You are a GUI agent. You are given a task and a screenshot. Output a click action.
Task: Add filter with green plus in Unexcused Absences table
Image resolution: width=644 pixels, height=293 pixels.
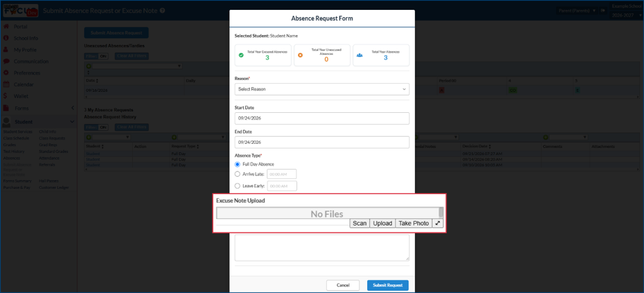point(89,65)
